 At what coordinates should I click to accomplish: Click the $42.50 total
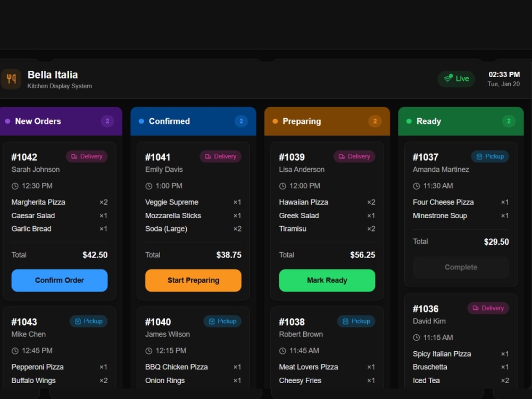tap(95, 255)
